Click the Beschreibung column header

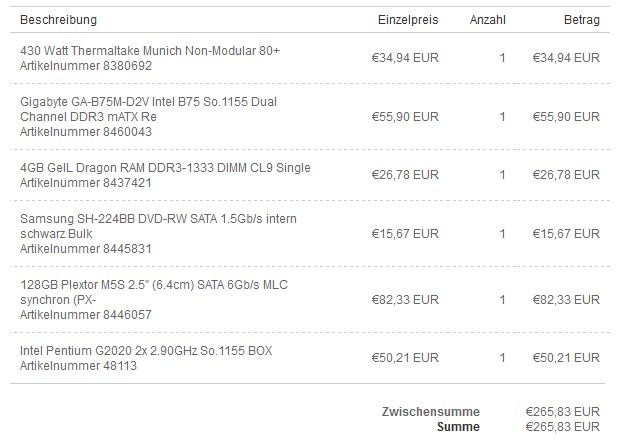[x=58, y=20]
